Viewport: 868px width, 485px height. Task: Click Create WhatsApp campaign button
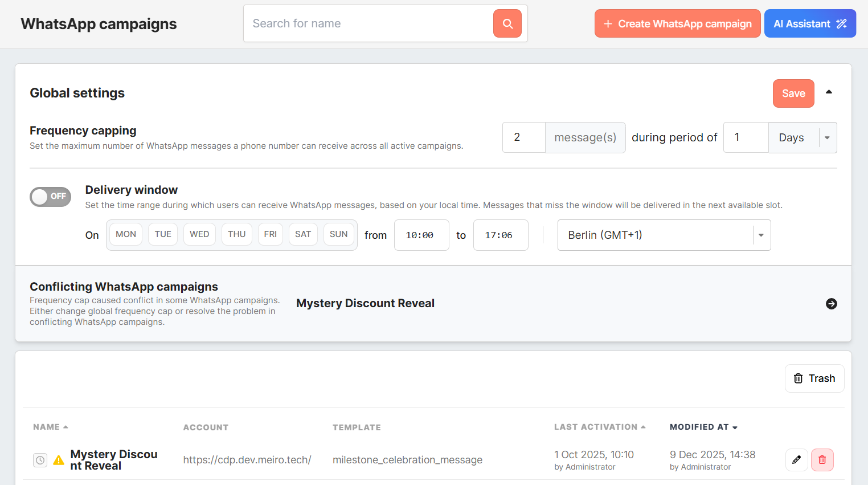click(x=677, y=23)
